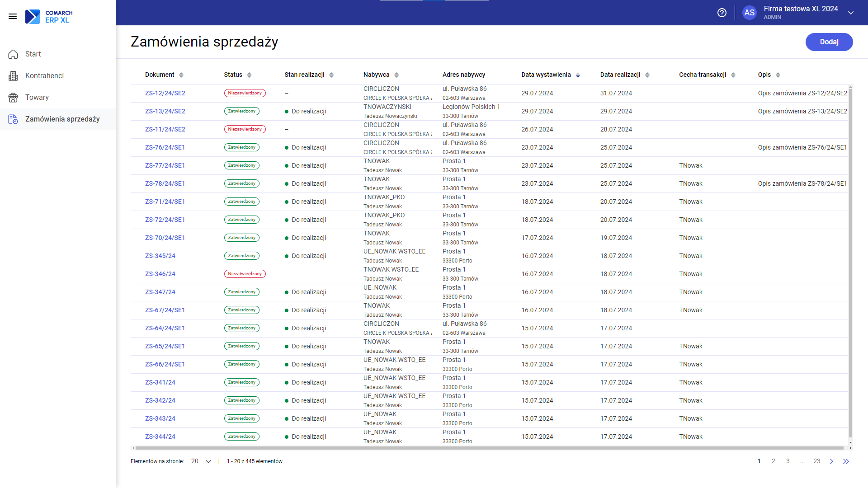Open order ZS-346/24
The image size is (868, 488).
[x=160, y=274]
